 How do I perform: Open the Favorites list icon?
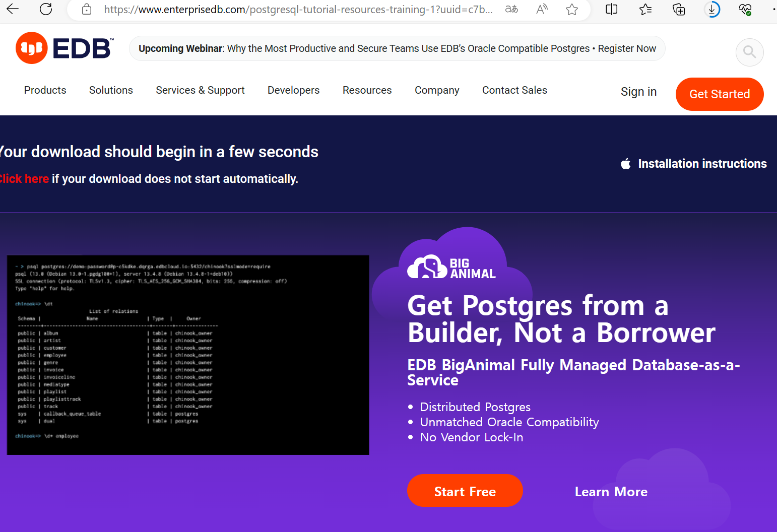[645, 9]
